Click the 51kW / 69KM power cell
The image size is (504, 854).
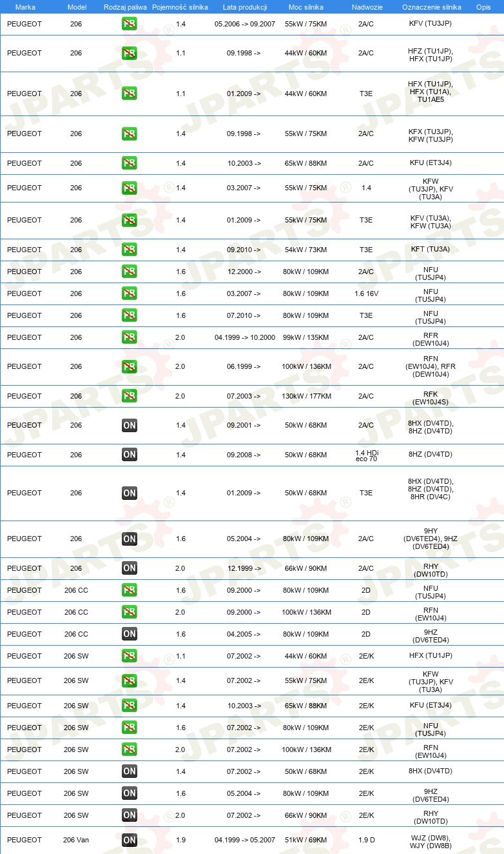pos(306,840)
